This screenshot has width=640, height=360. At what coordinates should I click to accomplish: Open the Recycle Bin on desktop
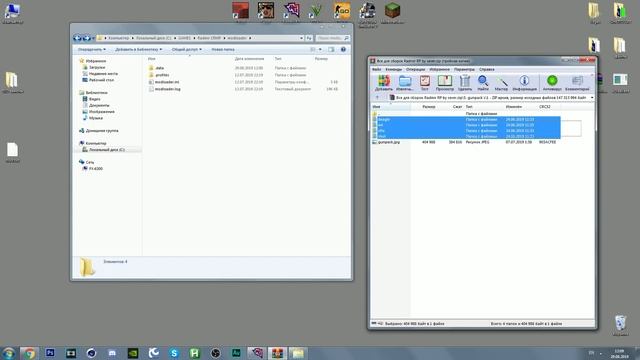pyautogui.click(x=620, y=325)
